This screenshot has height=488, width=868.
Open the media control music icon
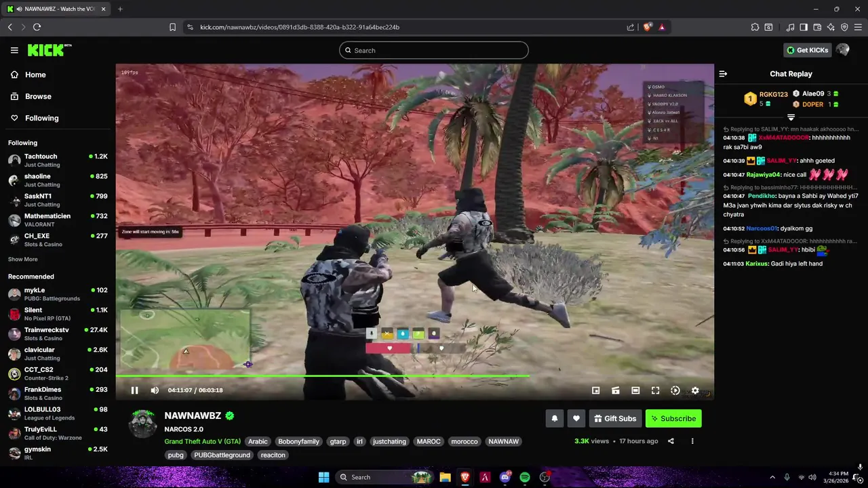[x=790, y=27]
